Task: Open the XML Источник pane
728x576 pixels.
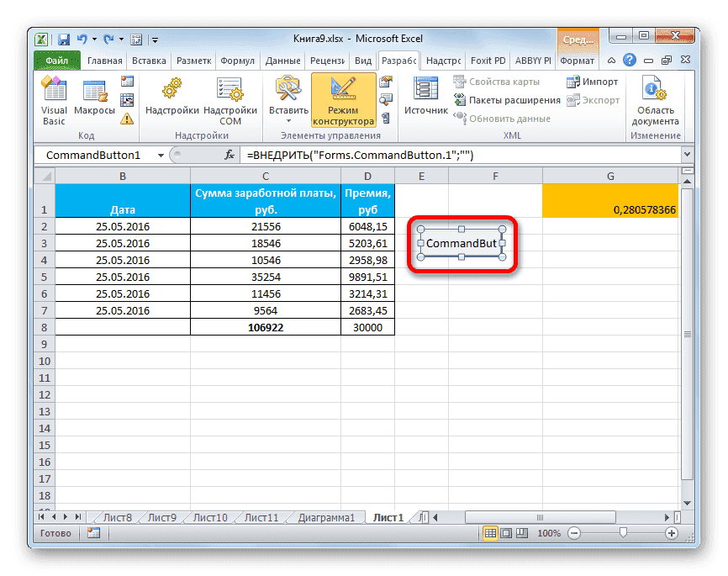Action: tap(425, 92)
